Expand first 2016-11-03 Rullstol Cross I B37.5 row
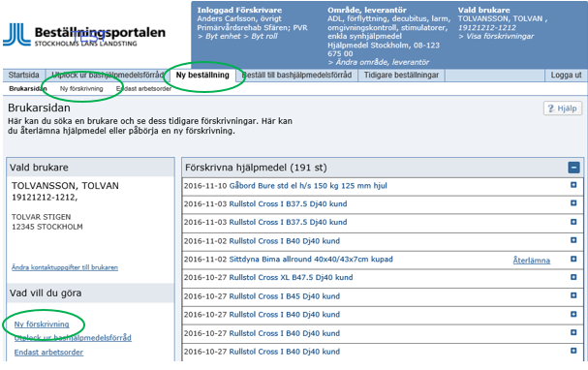This screenshot has height=370, width=588. [573, 202]
